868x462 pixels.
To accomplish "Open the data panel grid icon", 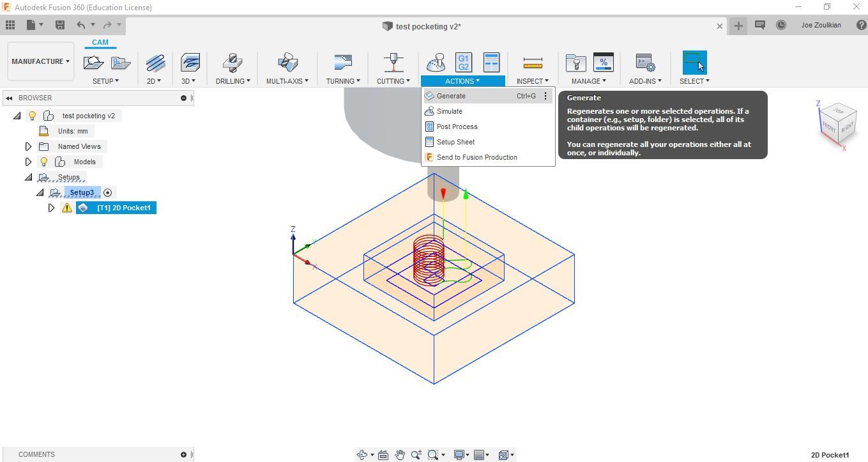I will point(10,25).
